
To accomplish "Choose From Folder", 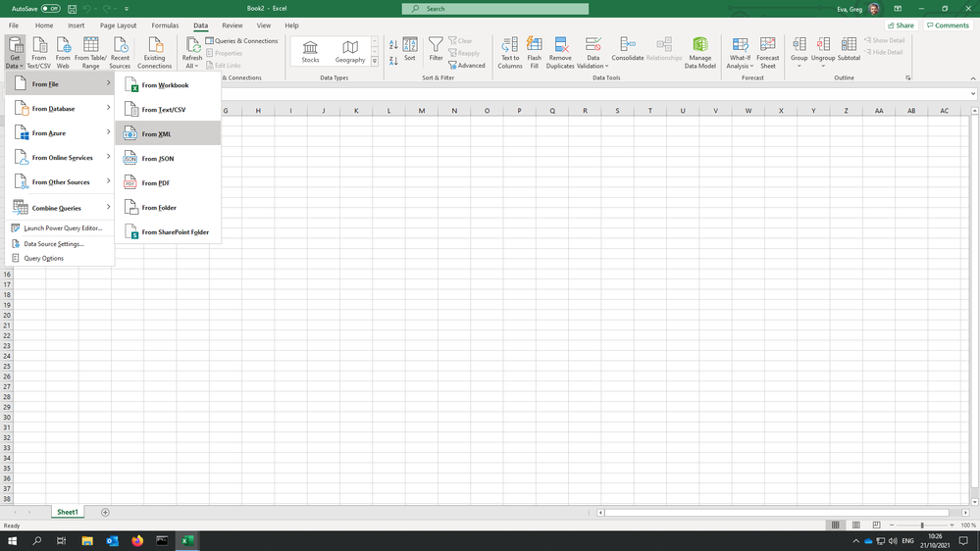I will (168, 207).
